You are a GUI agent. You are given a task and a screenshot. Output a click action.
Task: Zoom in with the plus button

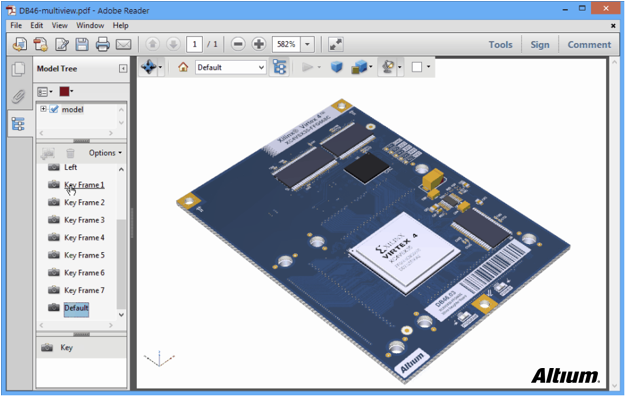click(259, 44)
